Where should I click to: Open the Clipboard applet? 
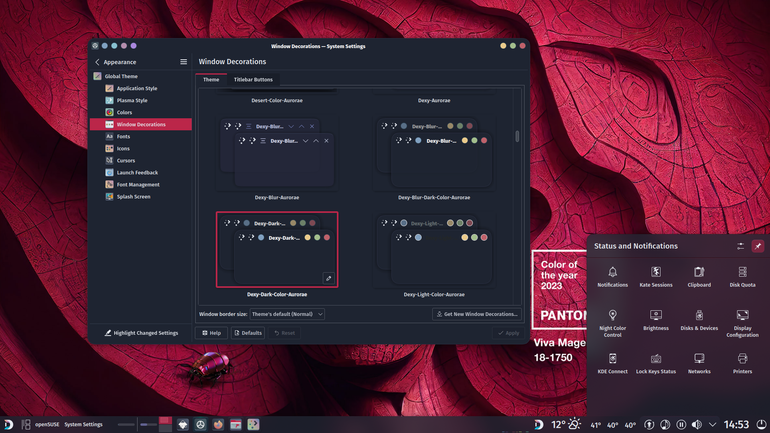pyautogui.click(x=699, y=277)
